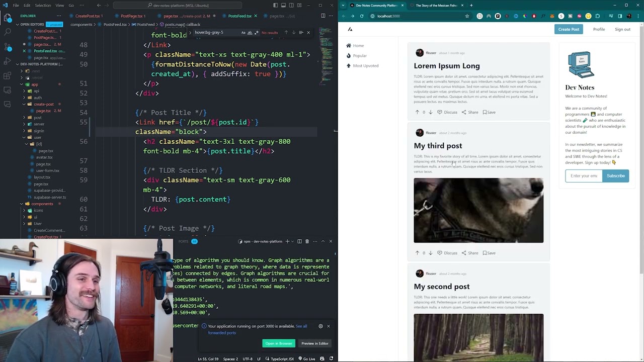
Task: Collapse the DEV-NOTES-PLATFORM folder section
Action: [x=17, y=64]
